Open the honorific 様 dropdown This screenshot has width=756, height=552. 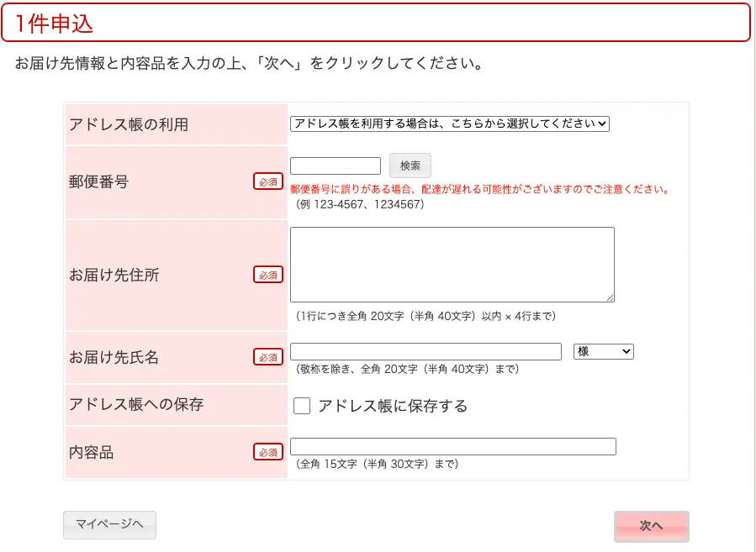coord(604,351)
